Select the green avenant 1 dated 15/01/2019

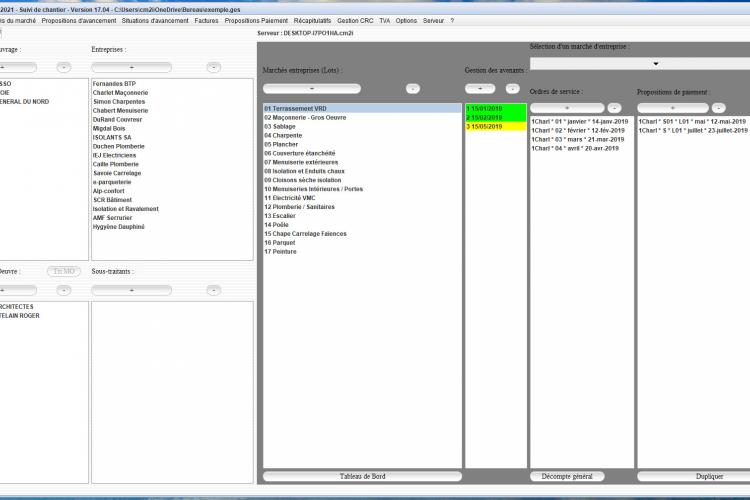pyautogui.click(x=496, y=109)
